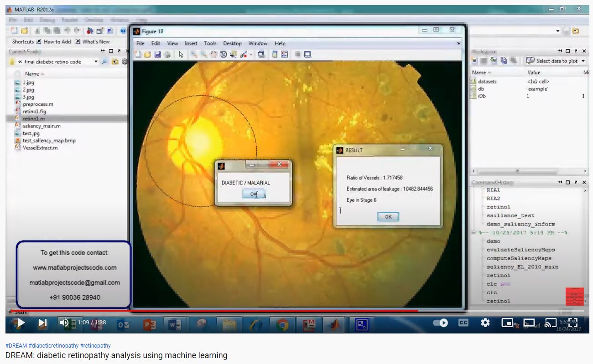
Task: Cast video to a TV
Action: [551, 323]
